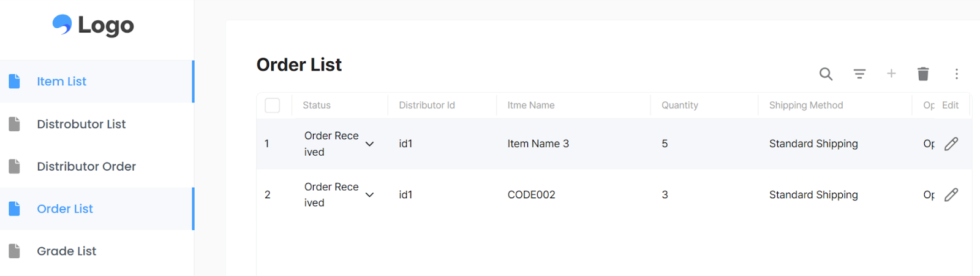
Task: Add a new order with plus icon
Action: pyautogui.click(x=891, y=74)
